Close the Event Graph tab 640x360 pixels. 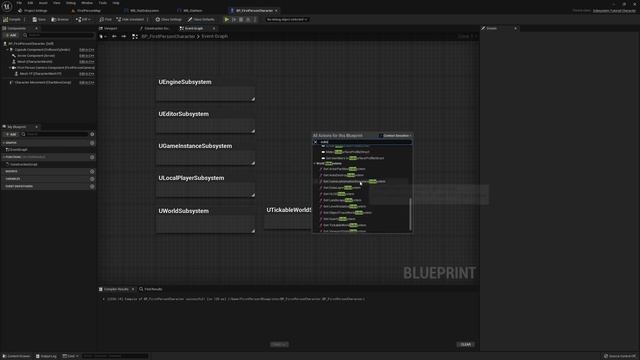[213, 29]
